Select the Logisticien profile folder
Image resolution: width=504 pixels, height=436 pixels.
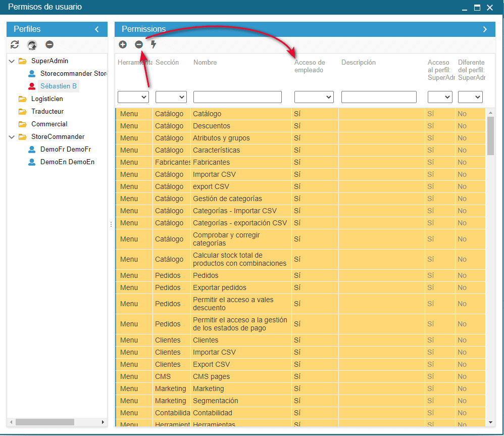tap(47, 99)
